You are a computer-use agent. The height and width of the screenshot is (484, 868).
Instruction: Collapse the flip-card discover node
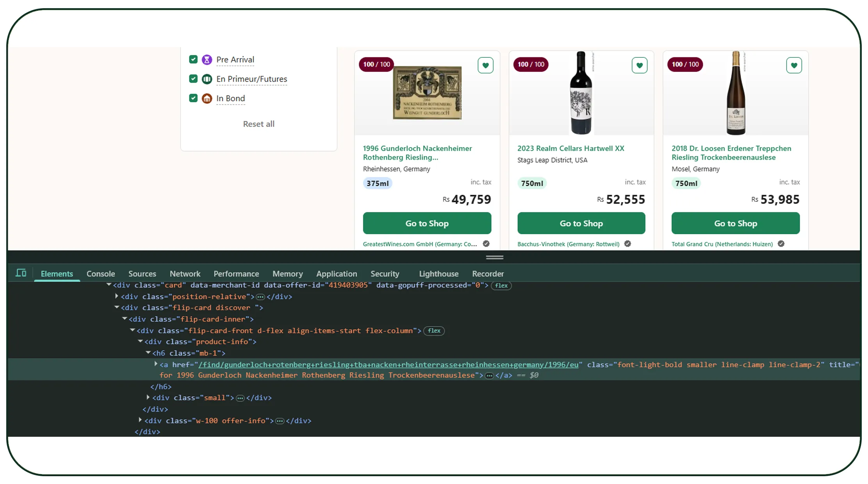(x=117, y=307)
